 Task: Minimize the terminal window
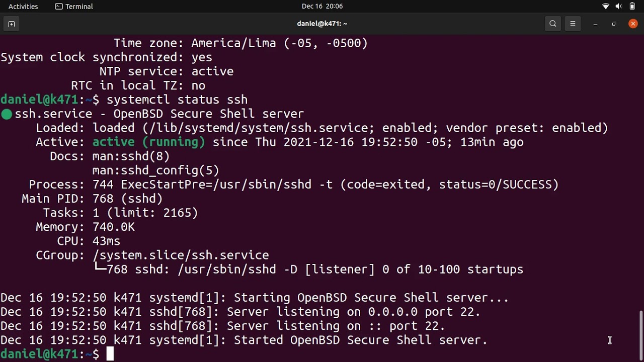[595, 24]
